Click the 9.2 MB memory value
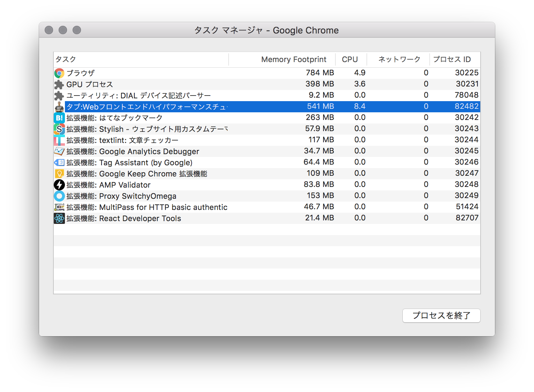The image size is (534, 392). (321, 95)
